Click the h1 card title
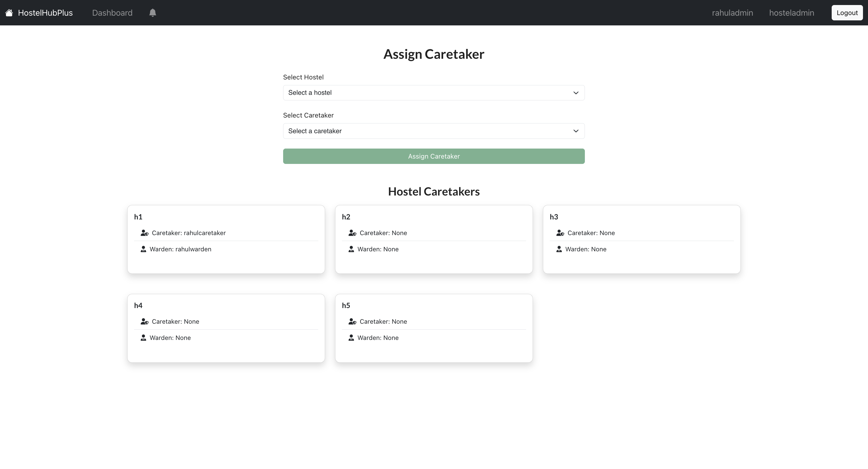868x469 pixels. (138, 217)
